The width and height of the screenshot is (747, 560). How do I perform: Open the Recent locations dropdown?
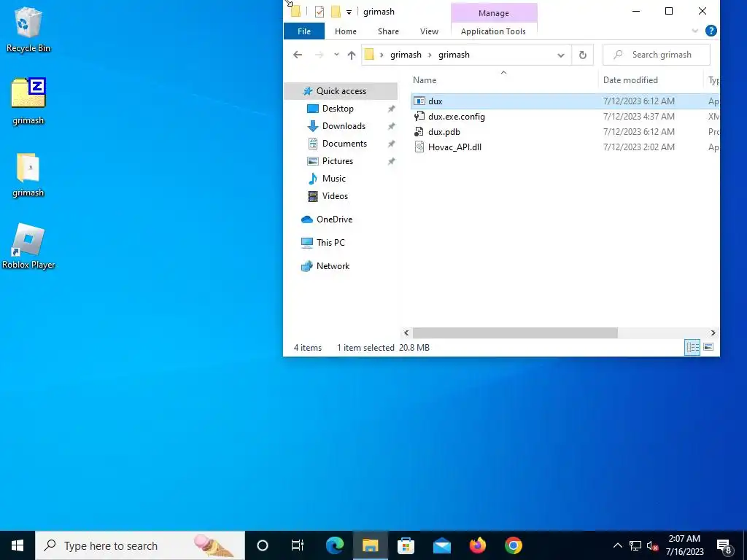pyautogui.click(x=336, y=55)
